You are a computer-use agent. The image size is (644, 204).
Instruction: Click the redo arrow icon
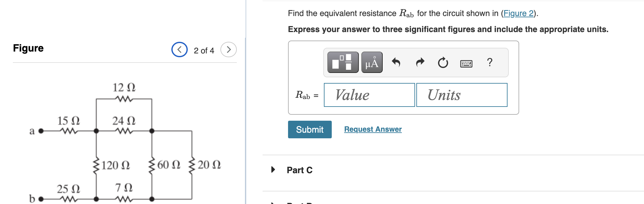pos(419,62)
